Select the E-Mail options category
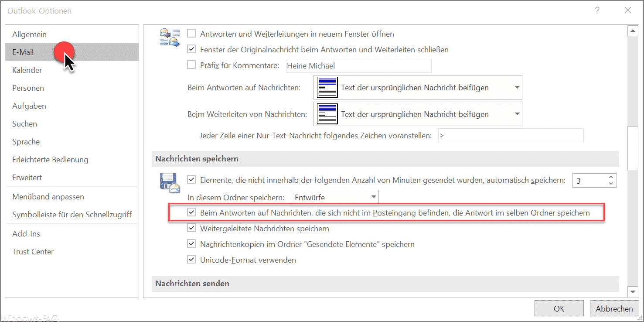This screenshot has height=322, width=644. click(x=72, y=52)
